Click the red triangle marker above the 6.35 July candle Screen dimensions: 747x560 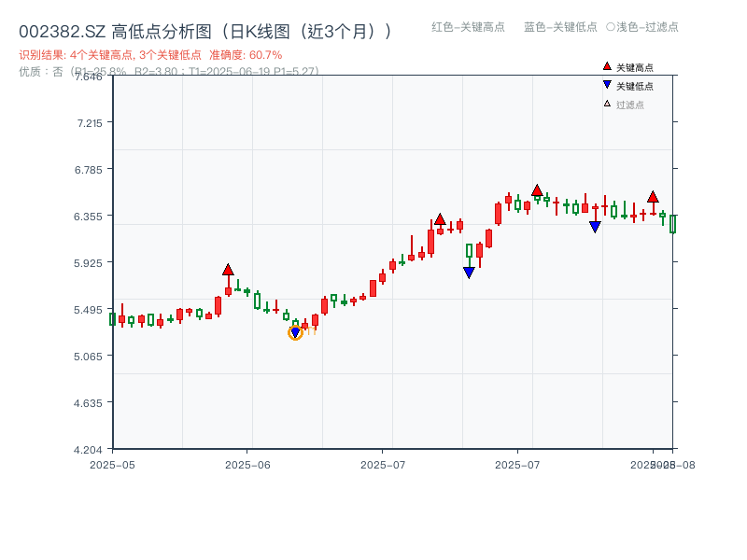click(441, 219)
